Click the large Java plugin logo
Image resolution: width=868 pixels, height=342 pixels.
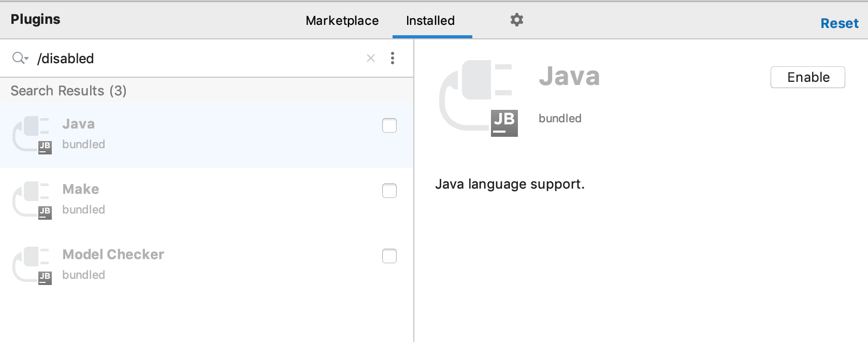point(478,98)
